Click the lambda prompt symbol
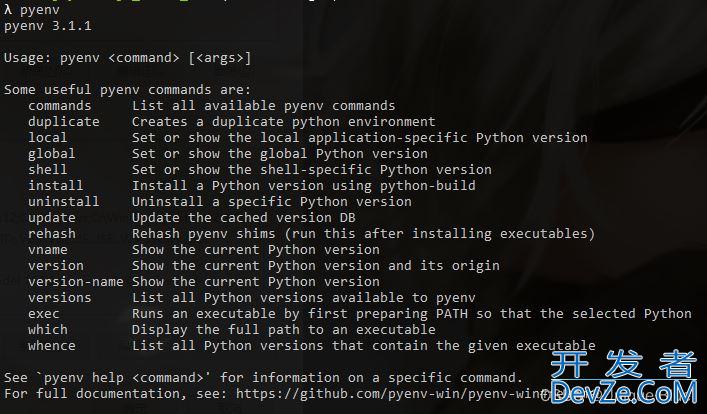This screenshot has height=414, width=707. 8,9
